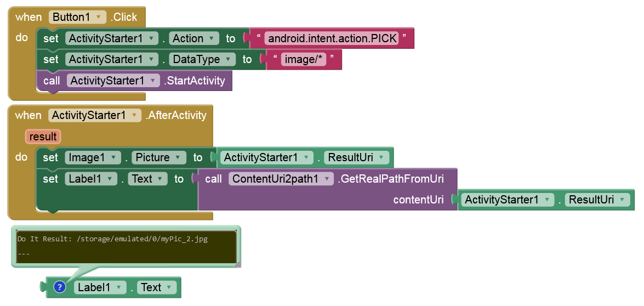Click the Do It Result comment text

pos(112,239)
